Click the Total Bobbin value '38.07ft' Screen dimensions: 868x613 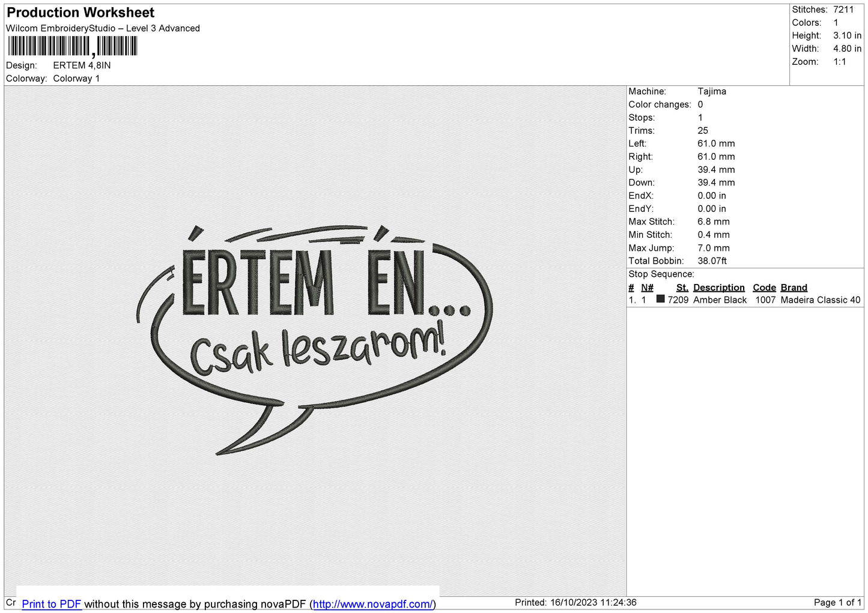712,261
